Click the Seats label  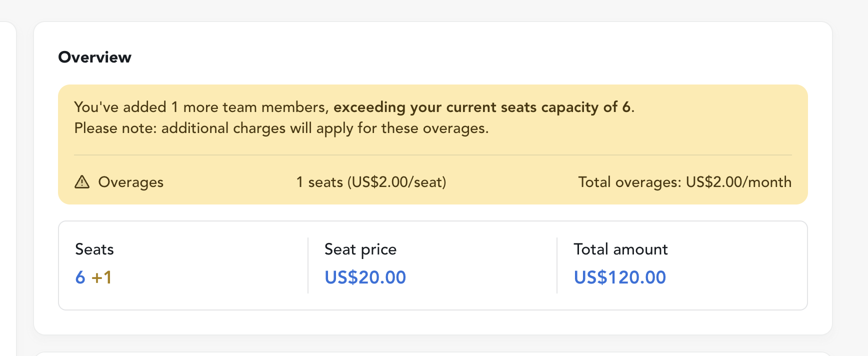(x=94, y=249)
